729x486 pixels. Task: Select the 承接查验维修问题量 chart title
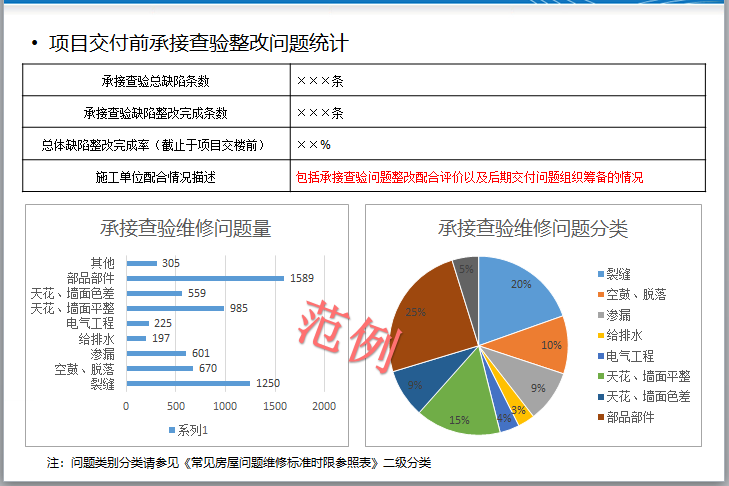coord(185,228)
